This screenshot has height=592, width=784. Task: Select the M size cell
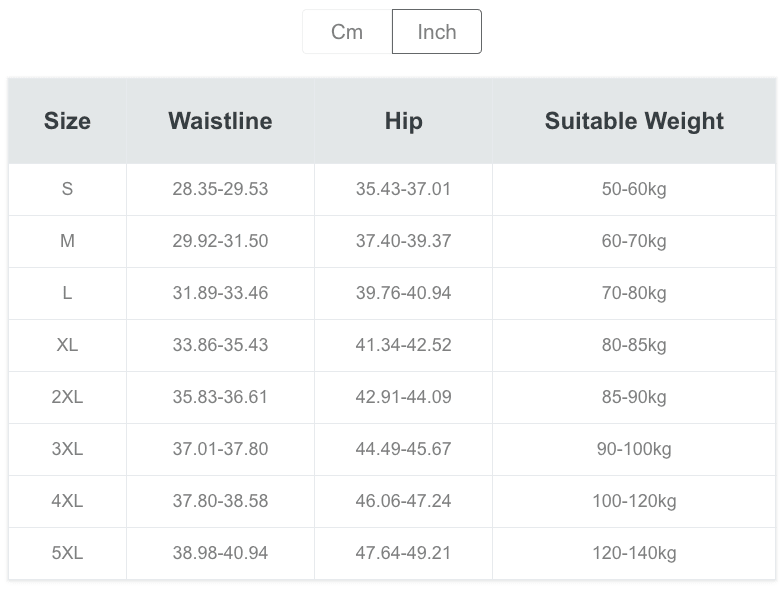coord(67,241)
